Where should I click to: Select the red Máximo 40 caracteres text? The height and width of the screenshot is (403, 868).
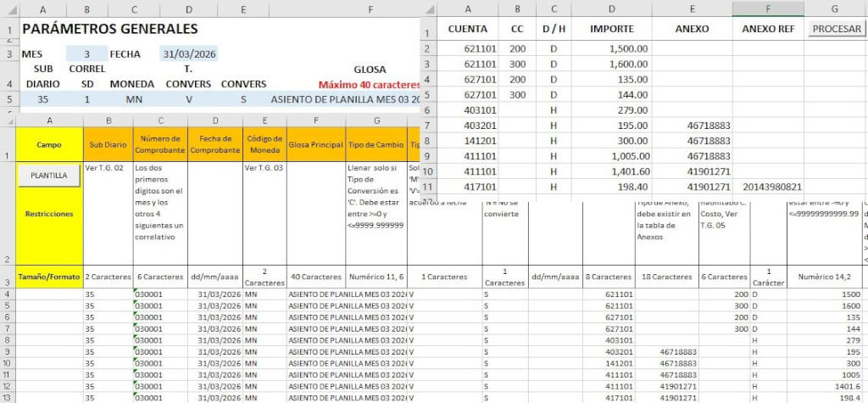(x=370, y=85)
